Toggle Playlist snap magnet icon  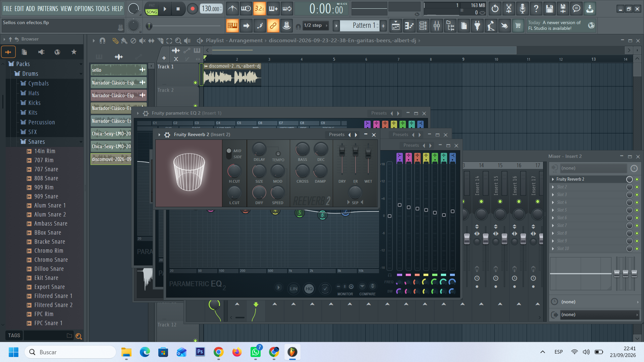[102, 41]
